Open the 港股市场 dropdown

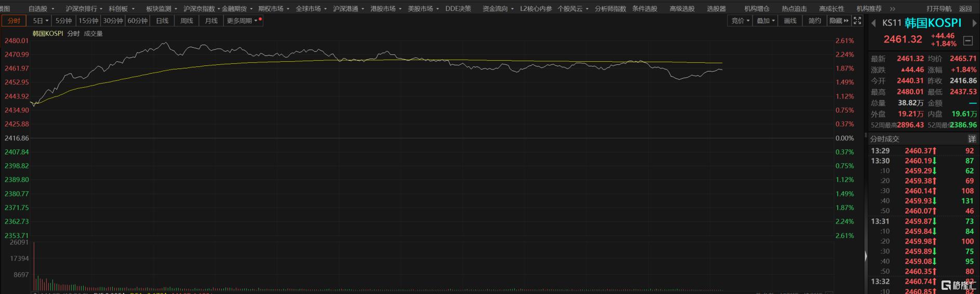pyautogui.click(x=386, y=9)
